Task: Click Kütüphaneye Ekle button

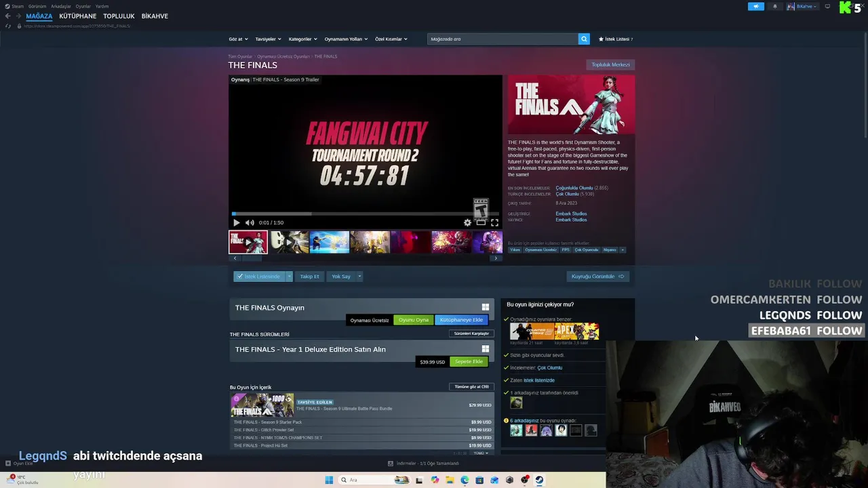Action: 461,320
